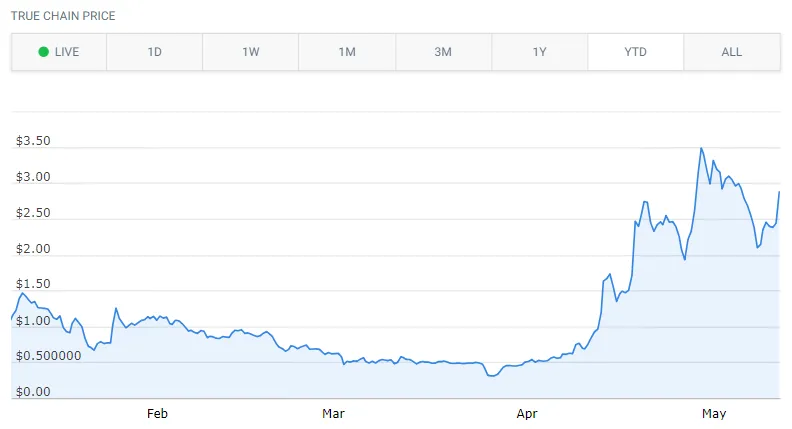792x429 pixels.
Task: Click the $3.50 axis label
Action: (x=33, y=141)
